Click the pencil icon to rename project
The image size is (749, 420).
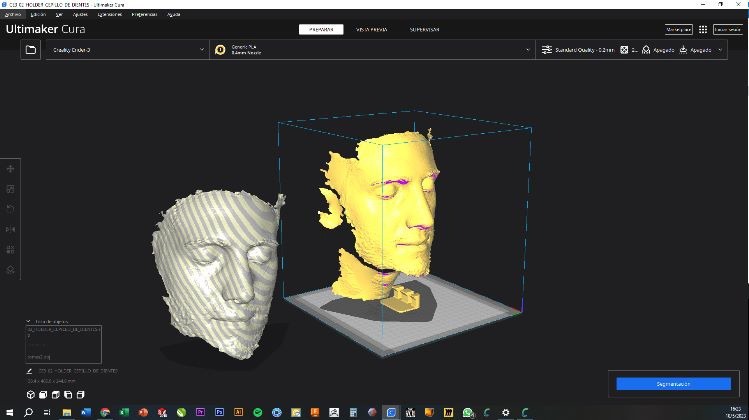pos(29,371)
